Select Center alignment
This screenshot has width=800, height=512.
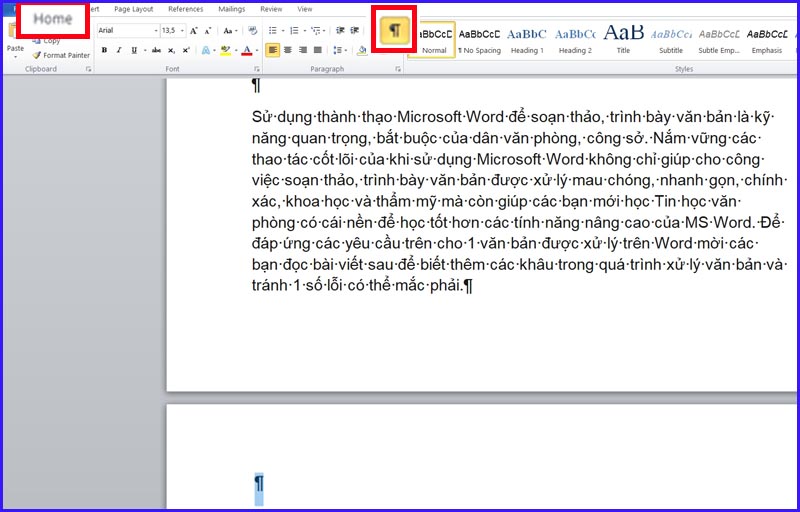coord(288,50)
